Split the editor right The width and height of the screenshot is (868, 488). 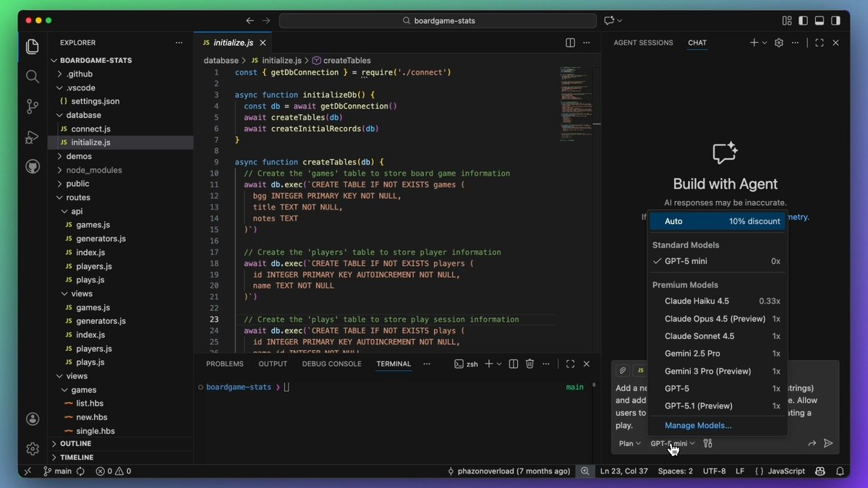(570, 43)
